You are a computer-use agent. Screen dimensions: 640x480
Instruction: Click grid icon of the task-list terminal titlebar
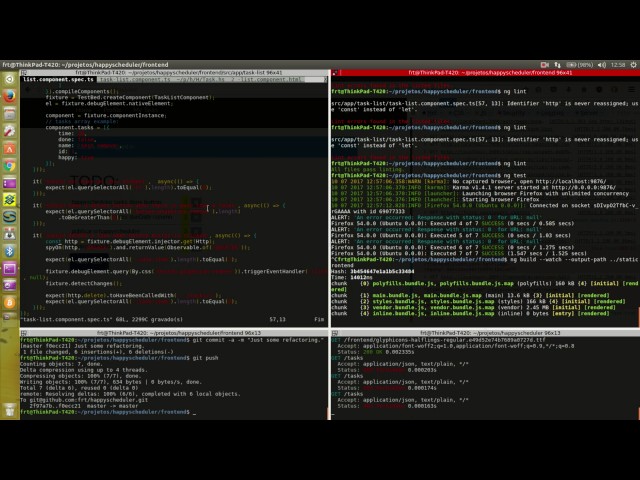(24, 73)
